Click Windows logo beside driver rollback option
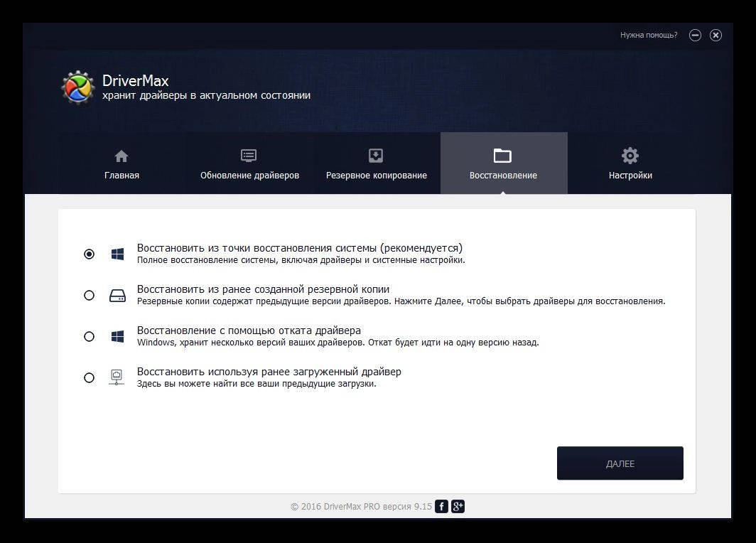The height and width of the screenshot is (543, 756). (x=117, y=336)
